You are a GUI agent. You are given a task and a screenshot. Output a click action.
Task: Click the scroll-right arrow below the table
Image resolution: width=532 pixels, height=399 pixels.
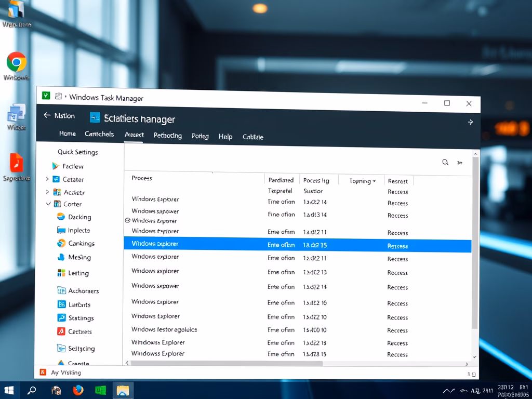click(467, 364)
